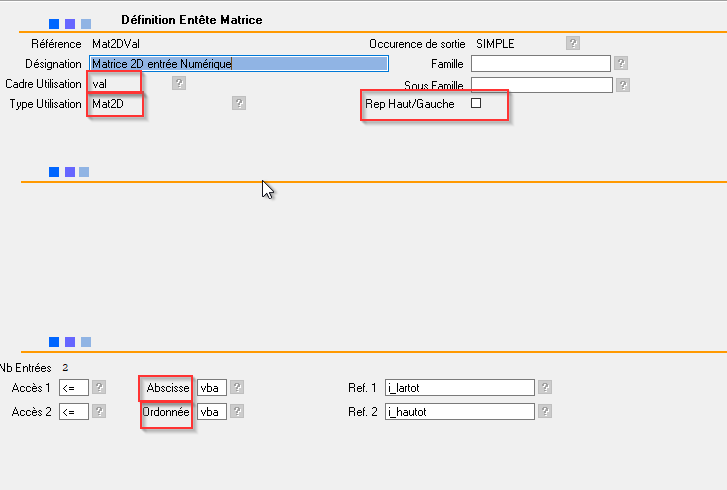Select the Famille input field
The height and width of the screenshot is (490, 727).
pos(540,64)
